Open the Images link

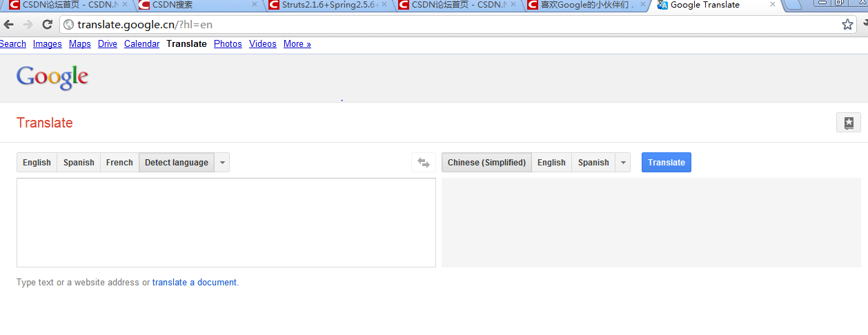tap(48, 44)
